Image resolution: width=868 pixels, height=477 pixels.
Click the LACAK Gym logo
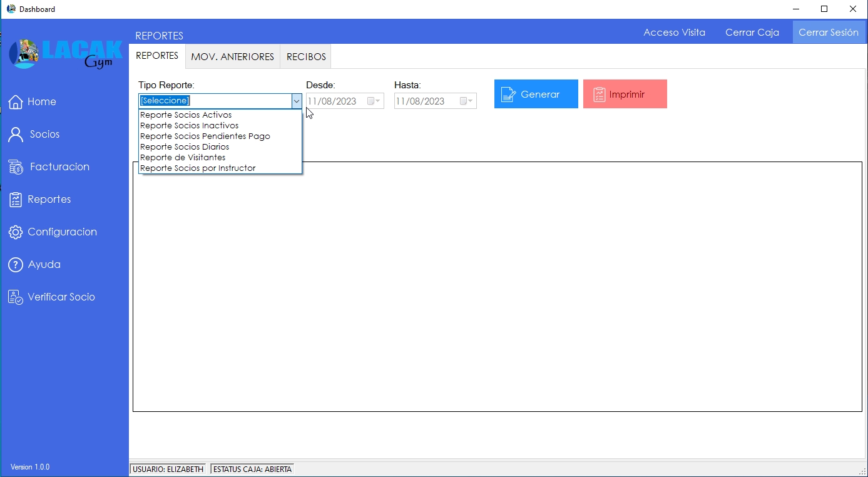(x=65, y=54)
